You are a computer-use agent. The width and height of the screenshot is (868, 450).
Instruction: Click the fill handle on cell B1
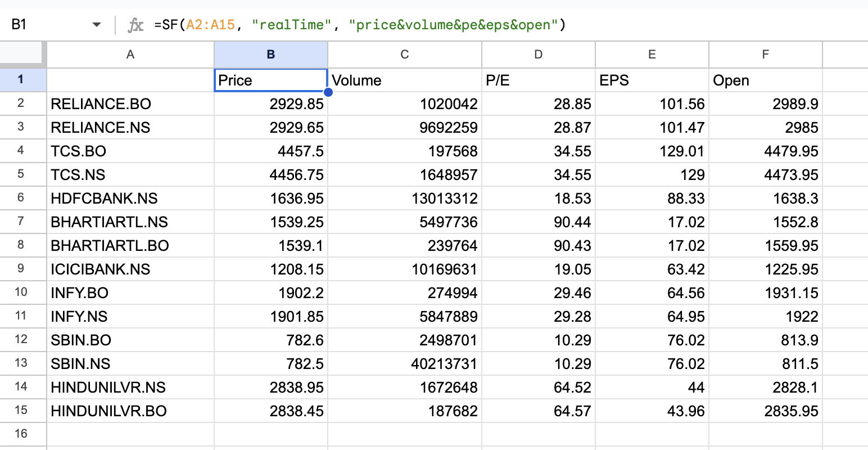[328, 92]
